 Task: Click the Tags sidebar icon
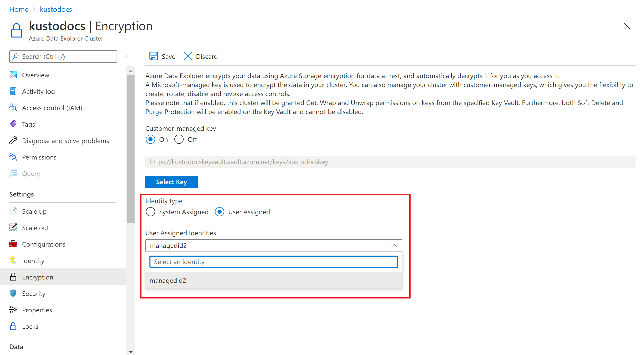coord(13,124)
